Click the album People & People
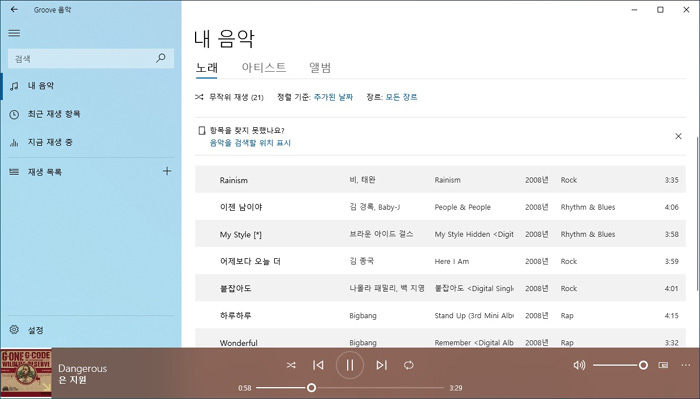Image resolution: width=700 pixels, height=399 pixels. coord(462,207)
